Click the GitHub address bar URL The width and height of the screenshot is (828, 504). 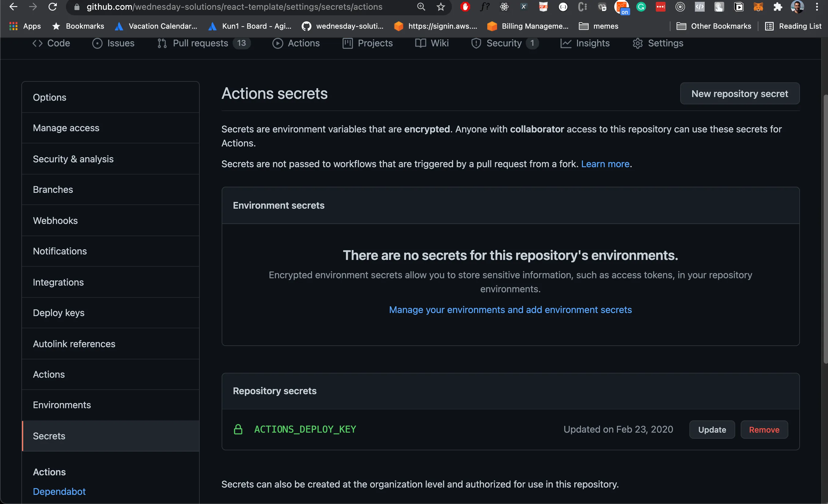pyautogui.click(x=234, y=7)
